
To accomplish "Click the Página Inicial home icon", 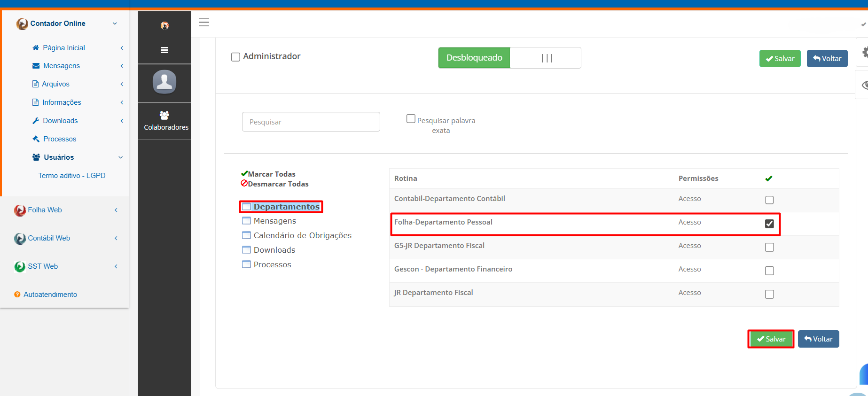I will (36, 48).
